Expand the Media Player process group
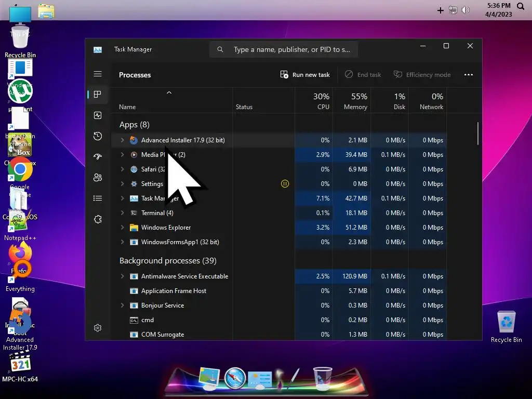Viewport: 532px width, 399px height. tap(123, 155)
